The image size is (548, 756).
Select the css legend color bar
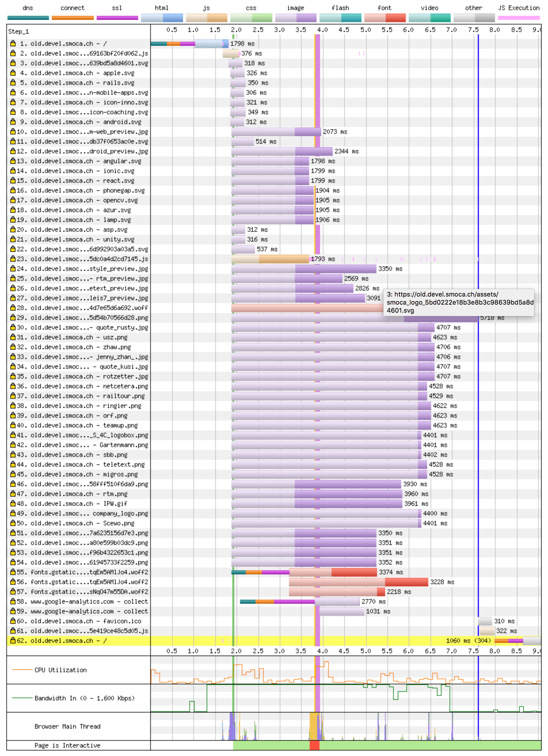[251, 18]
